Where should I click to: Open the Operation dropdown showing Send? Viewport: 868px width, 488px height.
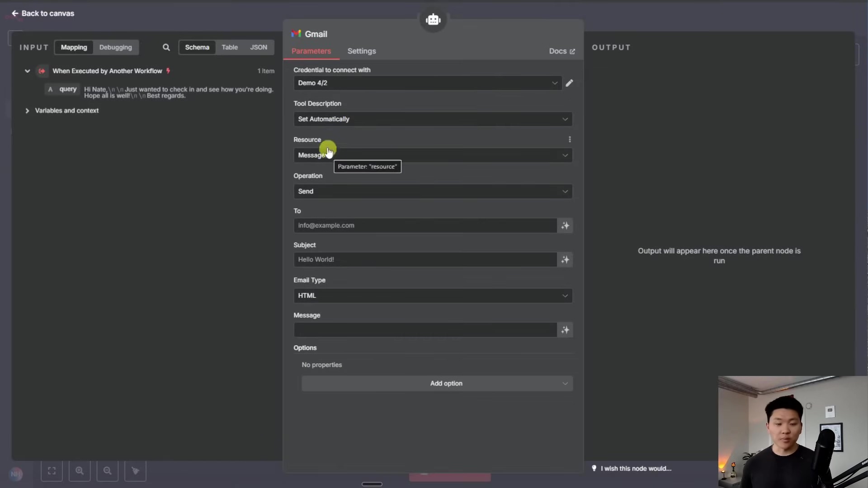[432, 191]
